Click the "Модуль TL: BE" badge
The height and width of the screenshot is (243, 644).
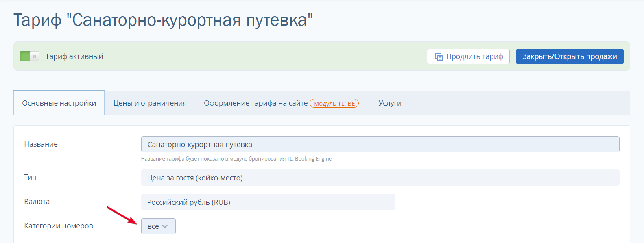334,104
